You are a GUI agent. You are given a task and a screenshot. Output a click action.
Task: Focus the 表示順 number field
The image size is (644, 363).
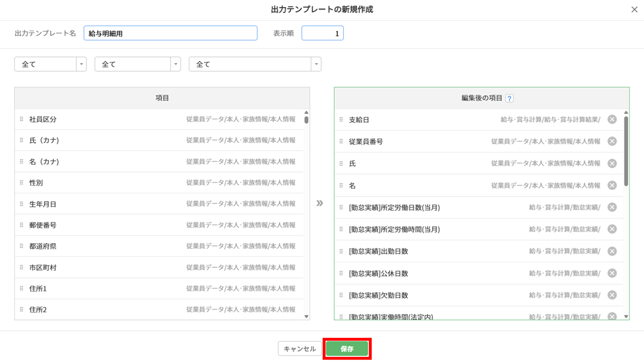tap(322, 33)
